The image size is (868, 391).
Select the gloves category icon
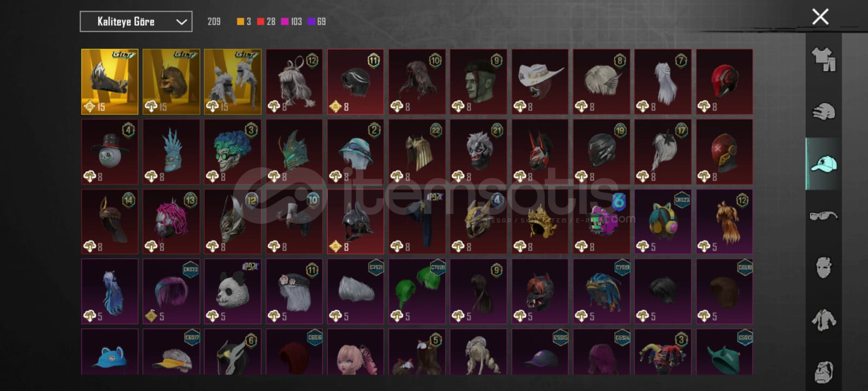click(824, 111)
